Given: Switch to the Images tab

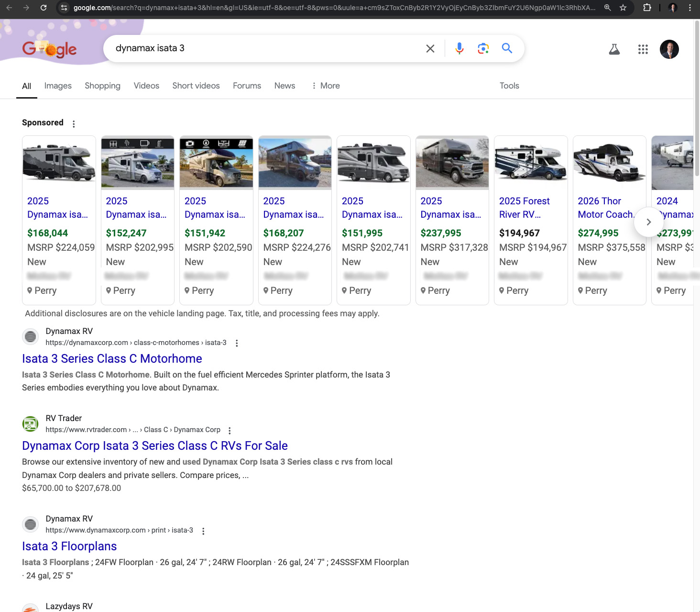Looking at the screenshot, I should click(x=58, y=86).
